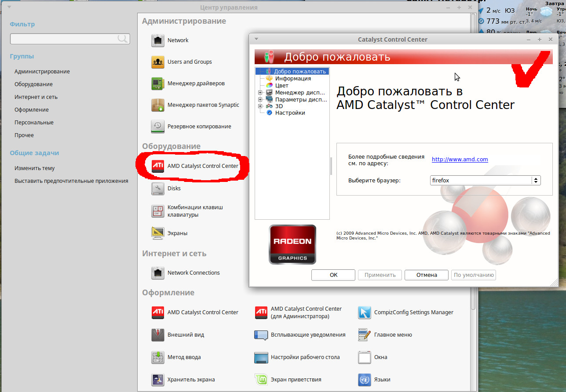Open the Network settings icon
Screen dimensions: 566x392
(158, 40)
